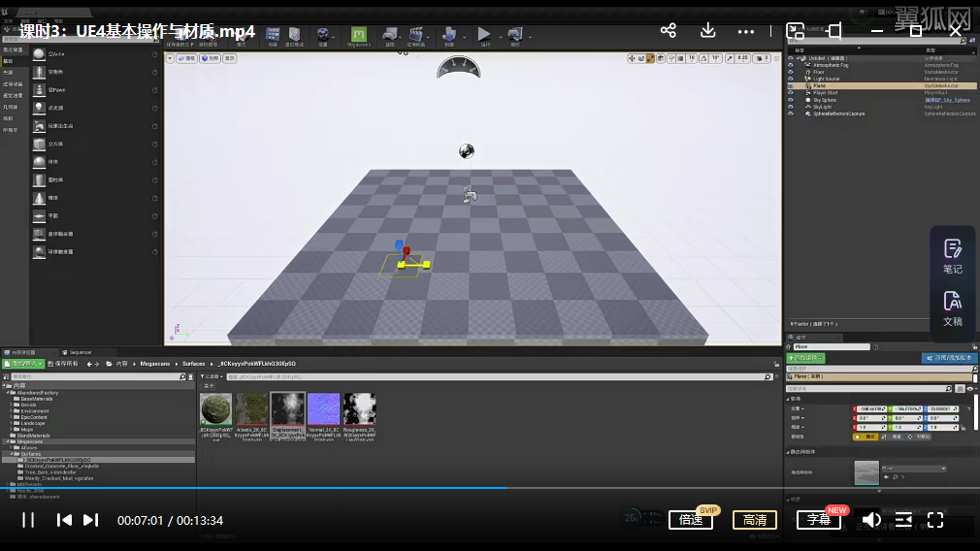Open the three-dots more options menu
The height and width of the screenshot is (551, 980).
point(745,31)
